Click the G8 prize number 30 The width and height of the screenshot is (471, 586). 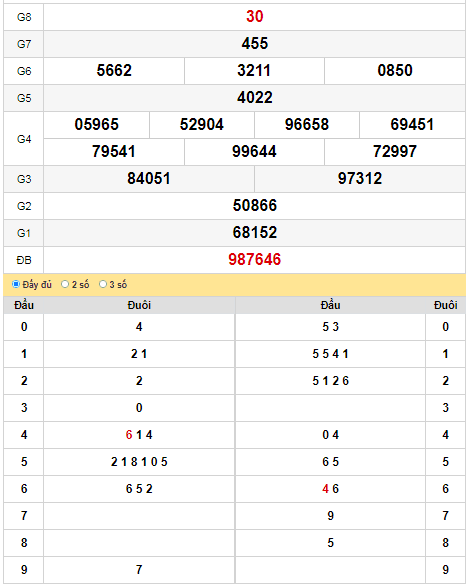pos(255,16)
